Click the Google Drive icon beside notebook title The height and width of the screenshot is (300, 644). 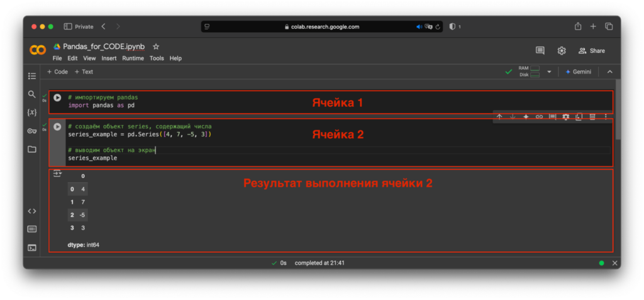tap(57, 47)
